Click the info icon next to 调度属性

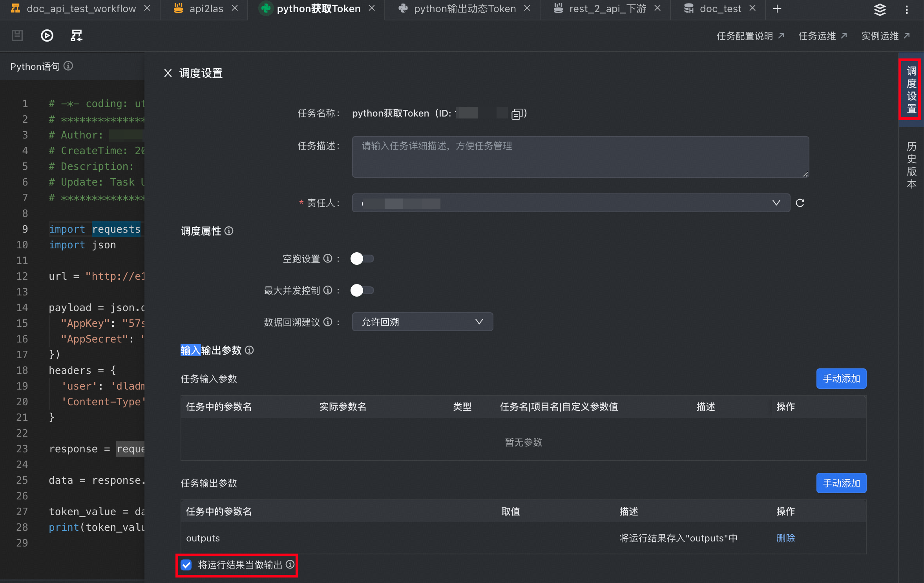click(229, 231)
